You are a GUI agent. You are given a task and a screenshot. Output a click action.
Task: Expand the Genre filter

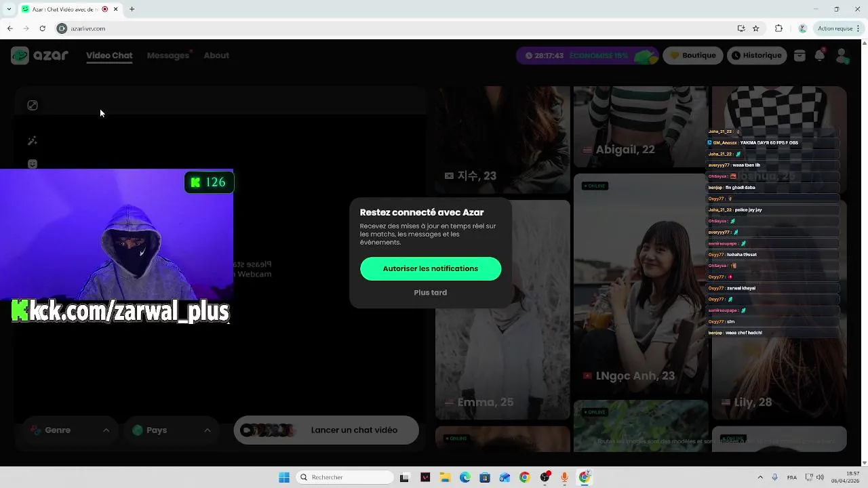click(70, 430)
